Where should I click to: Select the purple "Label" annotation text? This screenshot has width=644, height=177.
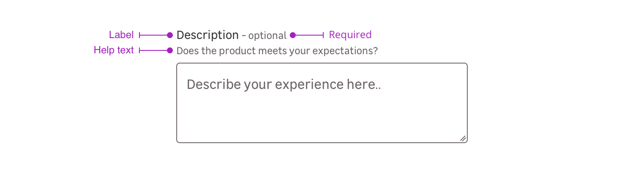pos(121,35)
